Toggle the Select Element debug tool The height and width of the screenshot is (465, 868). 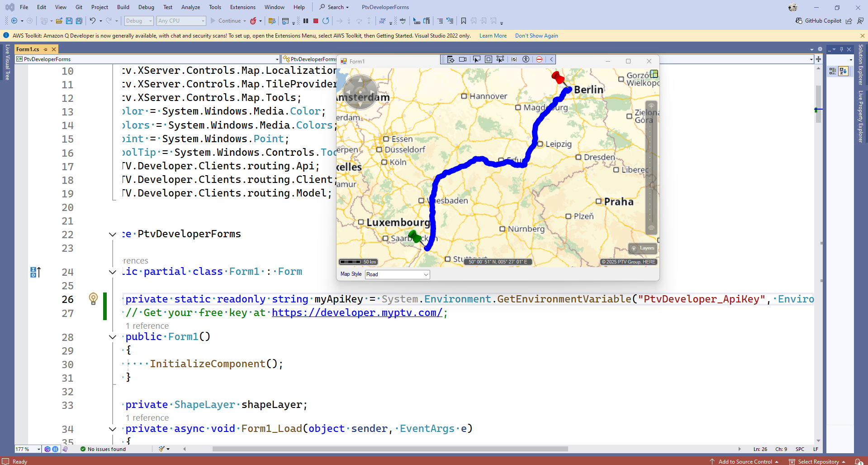click(476, 59)
